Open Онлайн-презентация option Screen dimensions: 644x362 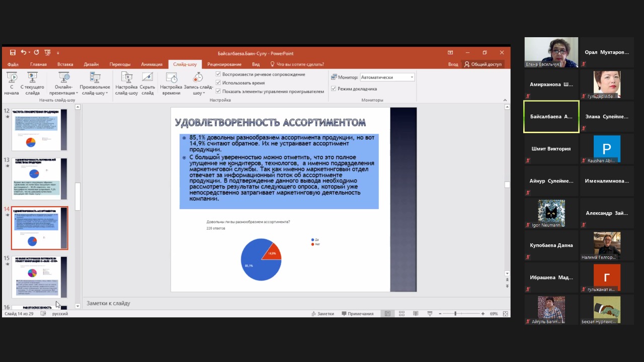(64, 83)
